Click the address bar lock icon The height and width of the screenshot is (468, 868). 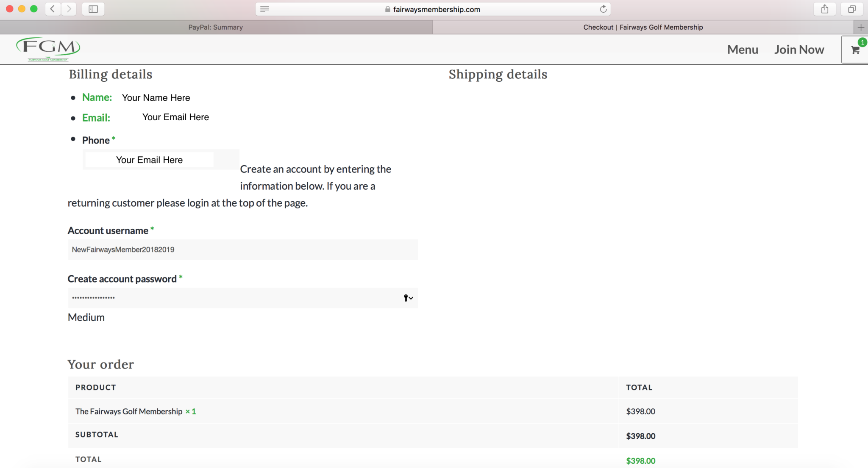pos(387,9)
